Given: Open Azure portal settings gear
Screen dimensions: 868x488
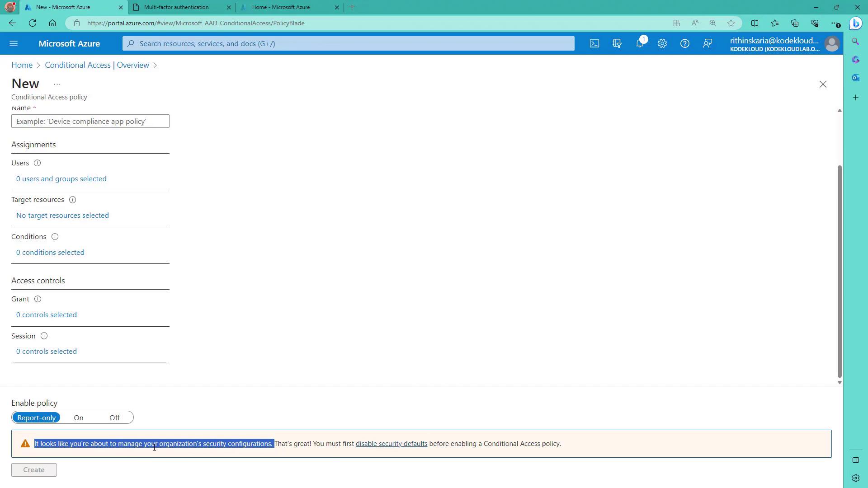Looking at the screenshot, I should tap(662, 43).
